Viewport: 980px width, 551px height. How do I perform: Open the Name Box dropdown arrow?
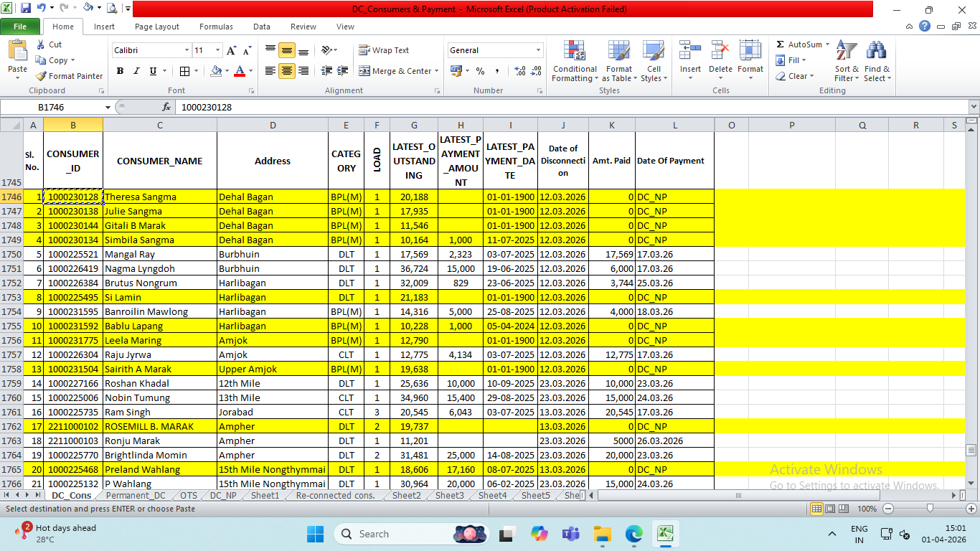108,107
